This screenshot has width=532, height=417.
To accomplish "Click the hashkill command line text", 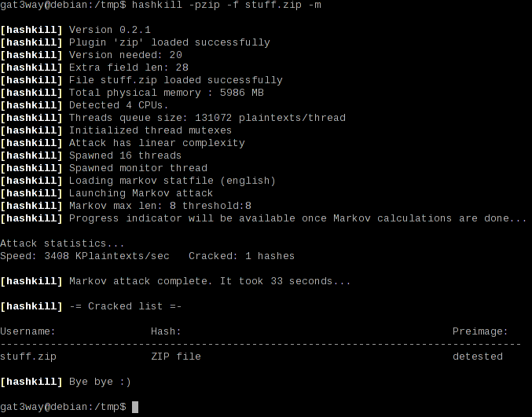I will click(x=226, y=5).
